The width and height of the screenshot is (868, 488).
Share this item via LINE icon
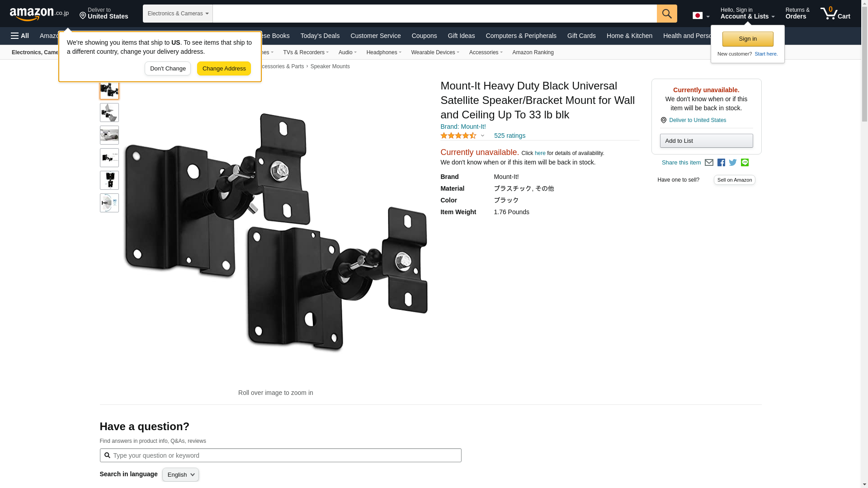click(x=745, y=163)
